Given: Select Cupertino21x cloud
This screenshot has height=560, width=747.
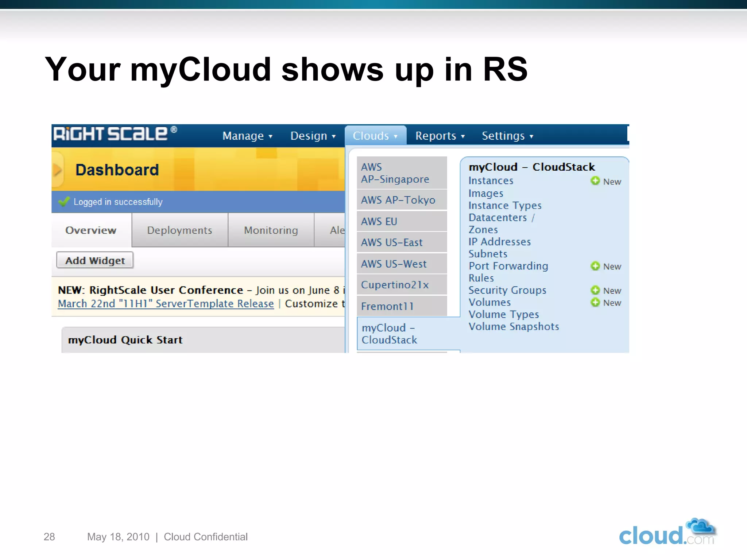Looking at the screenshot, I should 402,285.
